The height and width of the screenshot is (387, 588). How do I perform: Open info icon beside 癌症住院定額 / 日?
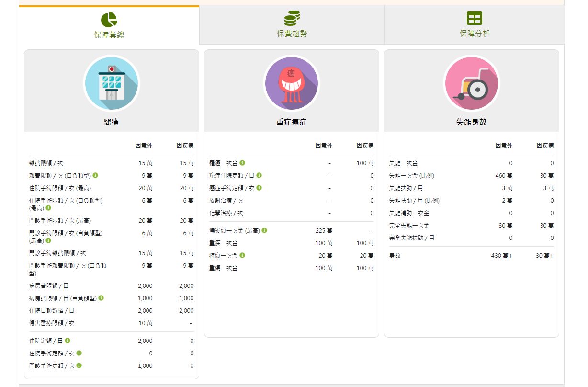259,175
